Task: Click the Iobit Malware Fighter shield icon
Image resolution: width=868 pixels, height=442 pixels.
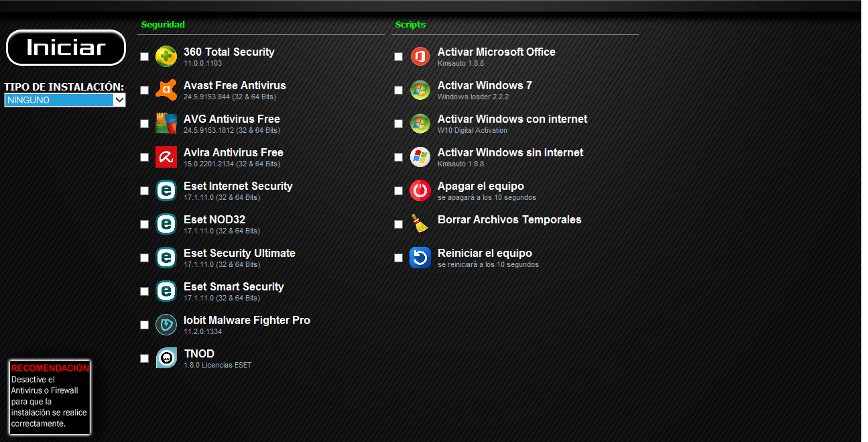Action: click(166, 325)
